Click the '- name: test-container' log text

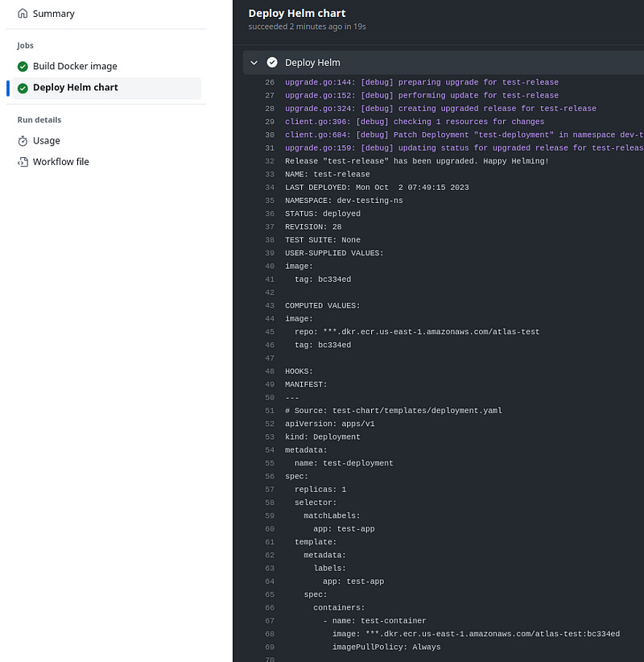[374, 621]
